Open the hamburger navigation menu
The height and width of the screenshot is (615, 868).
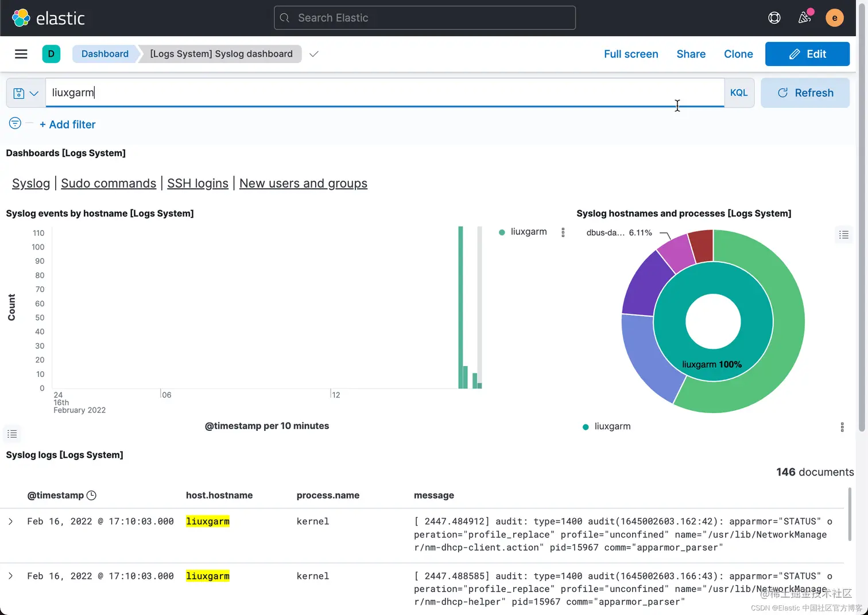[x=21, y=54]
